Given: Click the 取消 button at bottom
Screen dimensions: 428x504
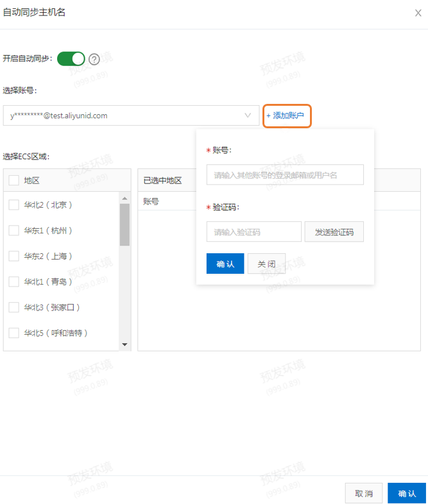Looking at the screenshot, I should click(x=364, y=493).
